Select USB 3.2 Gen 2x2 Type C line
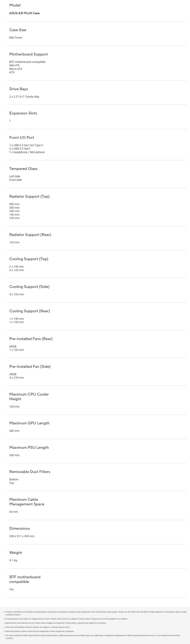 (x=26, y=145)
